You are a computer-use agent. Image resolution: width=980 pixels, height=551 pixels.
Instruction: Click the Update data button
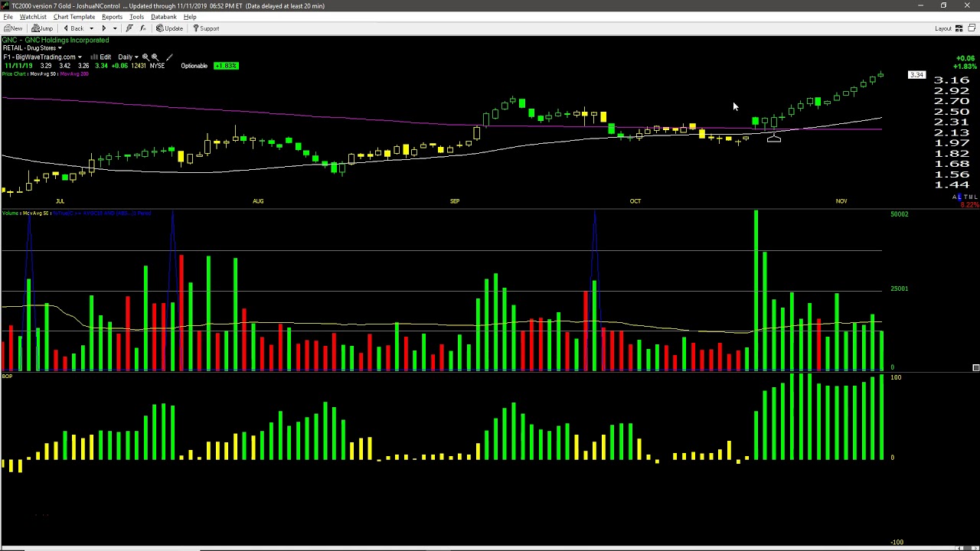pyautogui.click(x=169, y=28)
